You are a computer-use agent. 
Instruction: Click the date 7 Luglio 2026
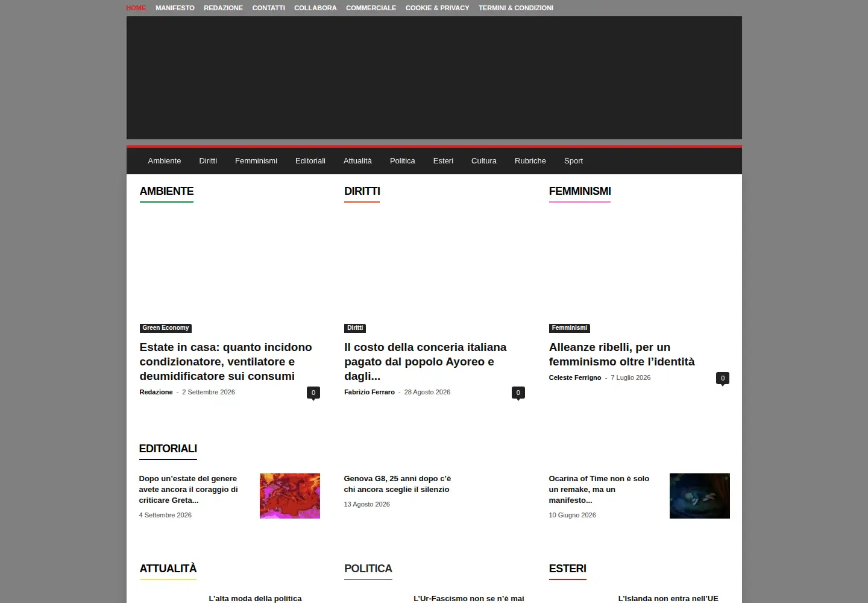(631, 377)
